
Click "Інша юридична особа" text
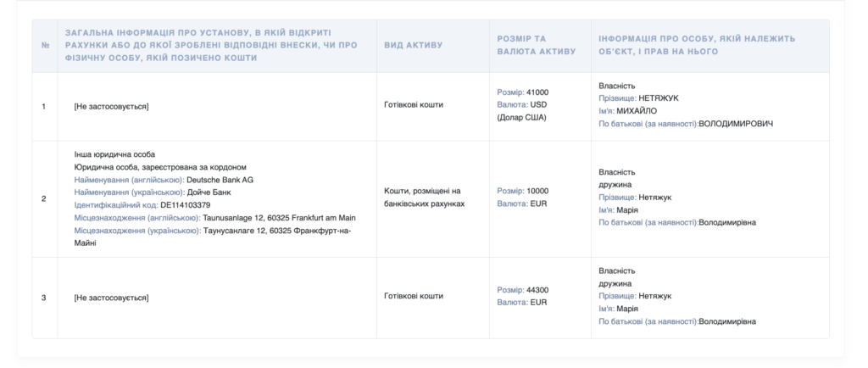click(x=108, y=154)
